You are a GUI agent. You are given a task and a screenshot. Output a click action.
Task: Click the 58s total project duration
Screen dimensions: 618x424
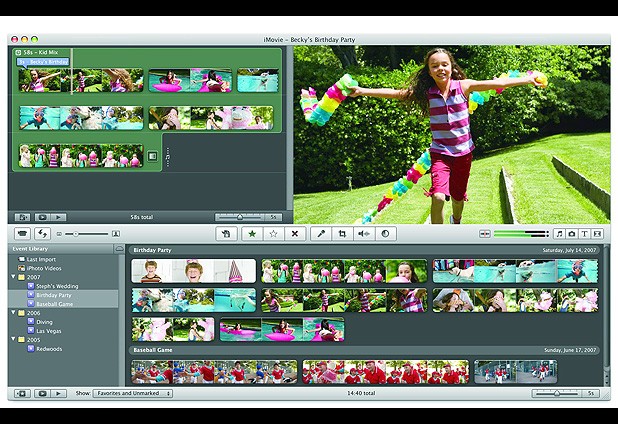point(141,217)
